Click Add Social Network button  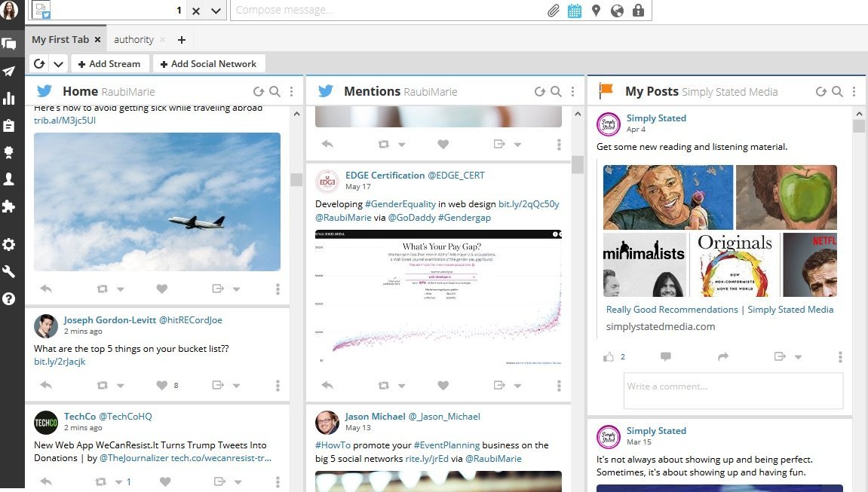tap(209, 64)
